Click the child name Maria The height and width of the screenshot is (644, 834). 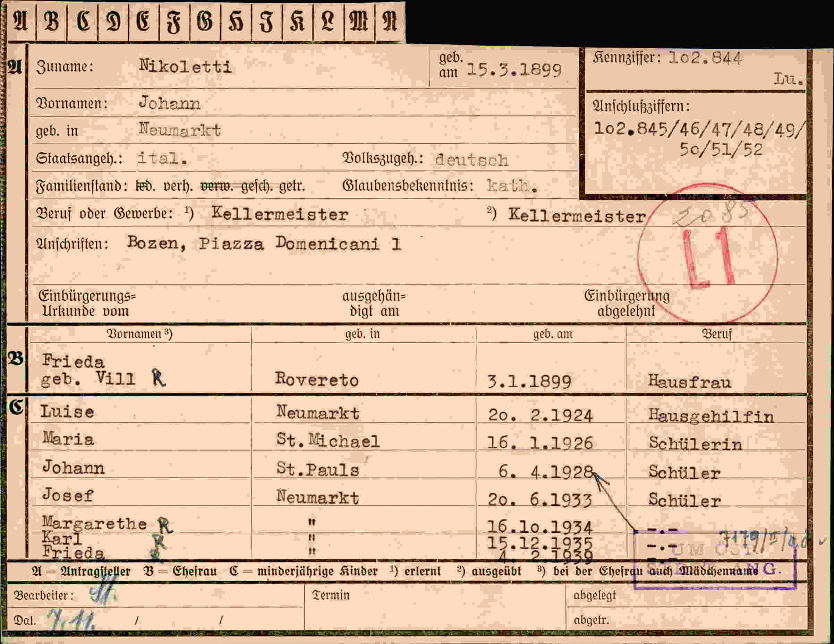(68, 439)
